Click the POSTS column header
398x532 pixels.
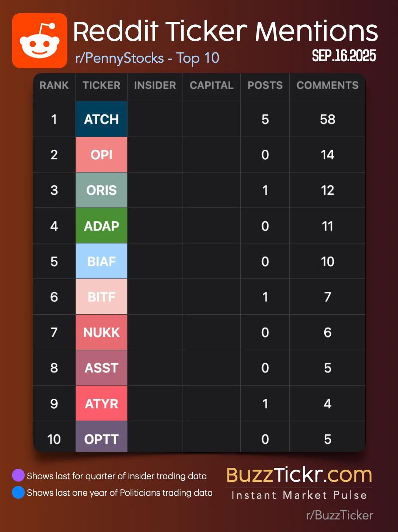(x=265, y=85)
